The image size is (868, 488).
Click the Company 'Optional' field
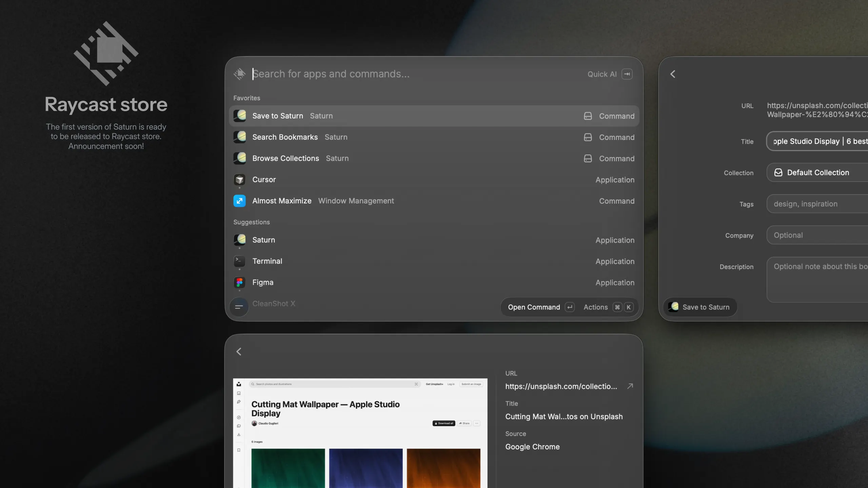[817, 235]
